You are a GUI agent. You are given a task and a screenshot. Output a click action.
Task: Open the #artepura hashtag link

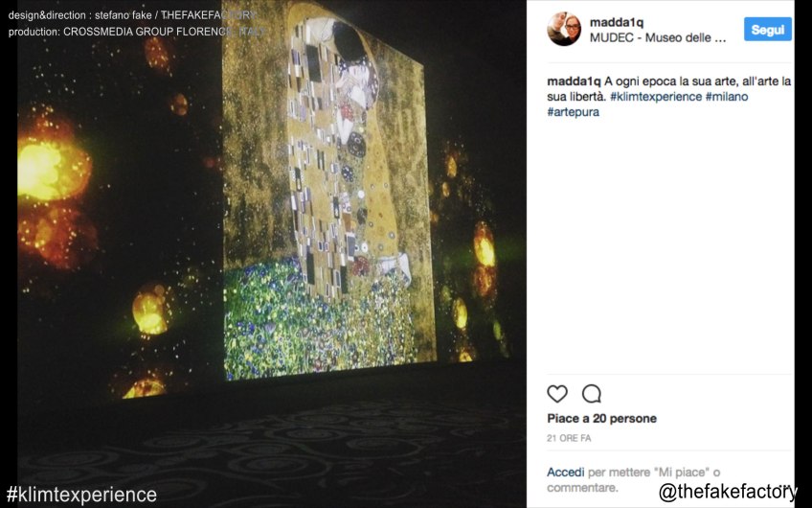tap(574, 112)
